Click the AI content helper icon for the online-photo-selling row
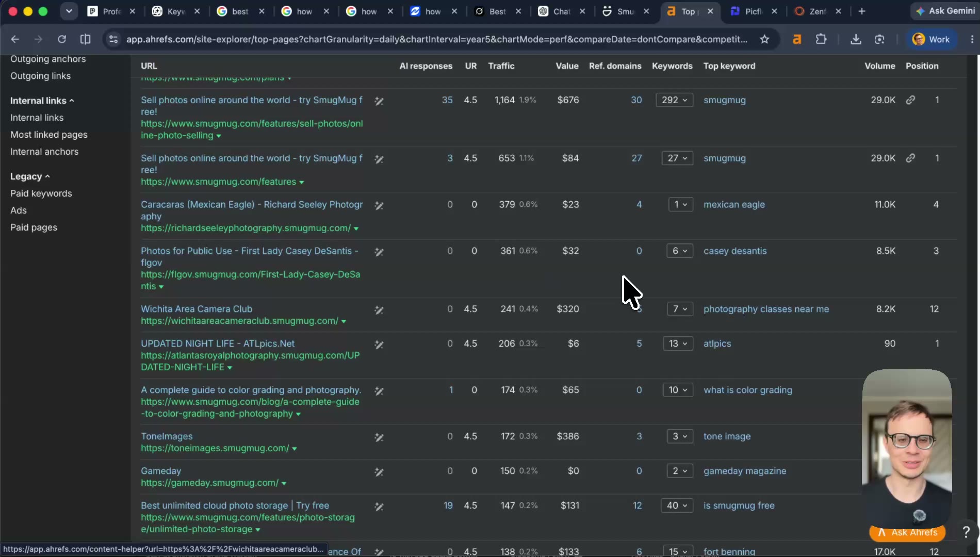 point(379,101)
